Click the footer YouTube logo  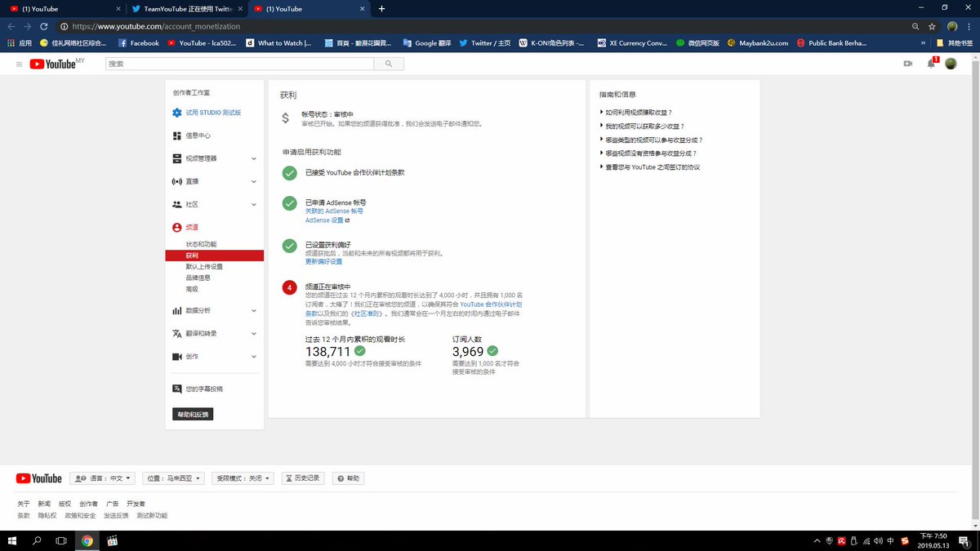39,478
